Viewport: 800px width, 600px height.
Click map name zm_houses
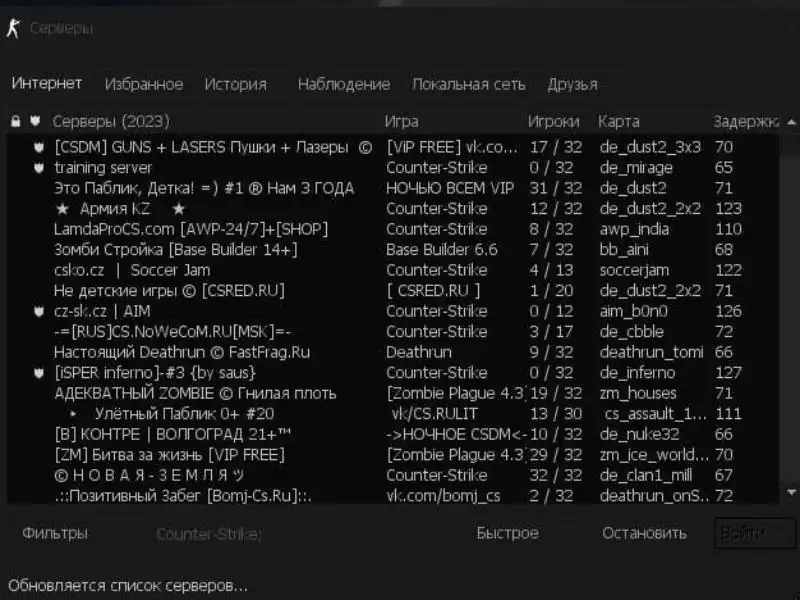tap(638, 393)
